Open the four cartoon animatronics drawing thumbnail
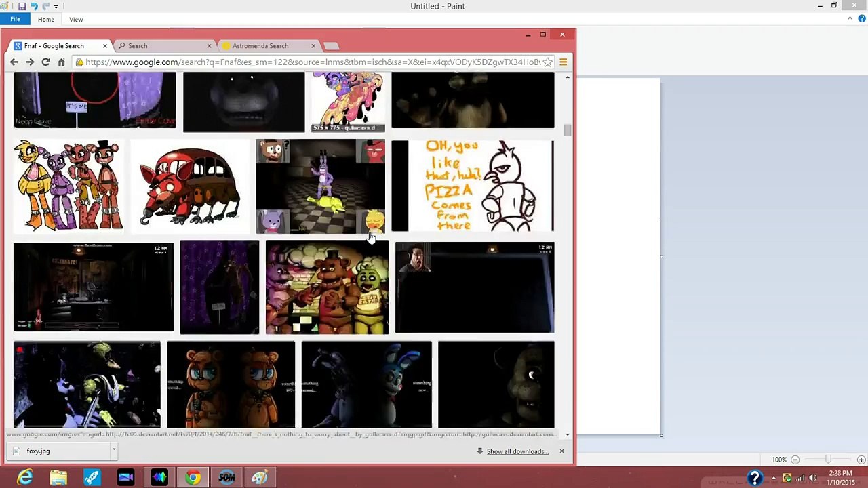Image resolution: width=868 pixels, height=488 pixels. pyautogui.click(x=68, y=186)
